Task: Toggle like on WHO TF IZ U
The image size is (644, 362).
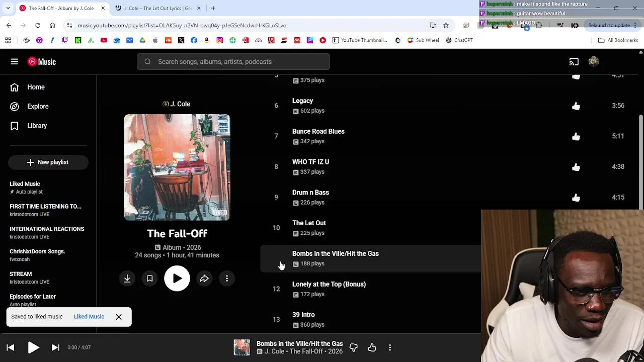Action: (576, 167)
